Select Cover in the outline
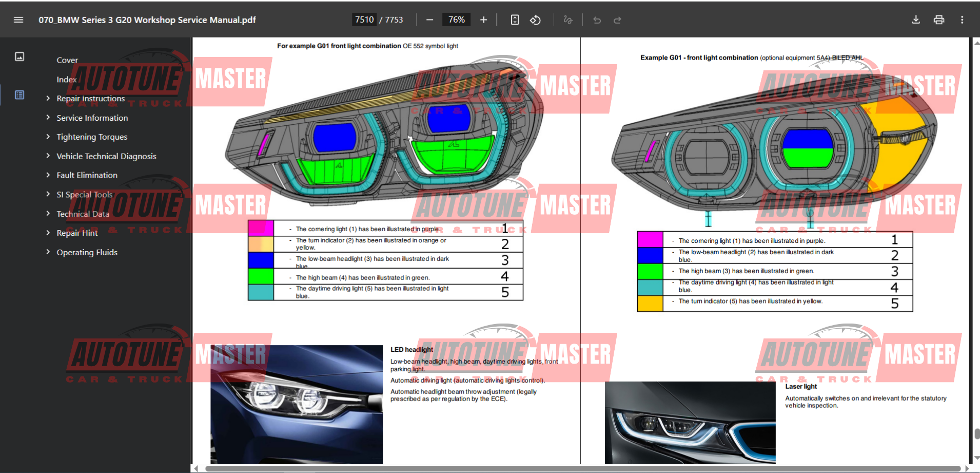The height and width of the screenshot is (473, 980). tap(67, 60)
